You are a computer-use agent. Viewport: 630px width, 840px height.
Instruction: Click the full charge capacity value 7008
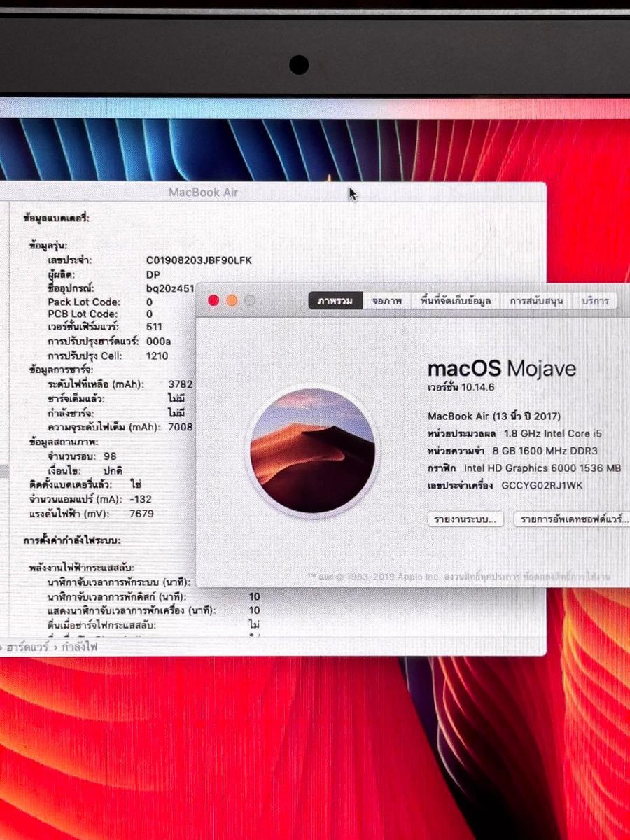(x=181, y=427)
